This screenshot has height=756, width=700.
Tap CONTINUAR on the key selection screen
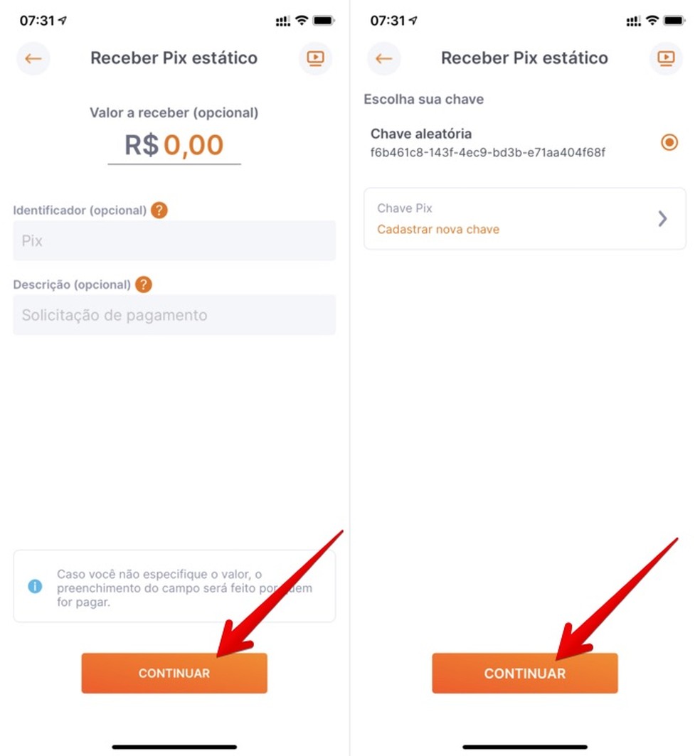524,672
